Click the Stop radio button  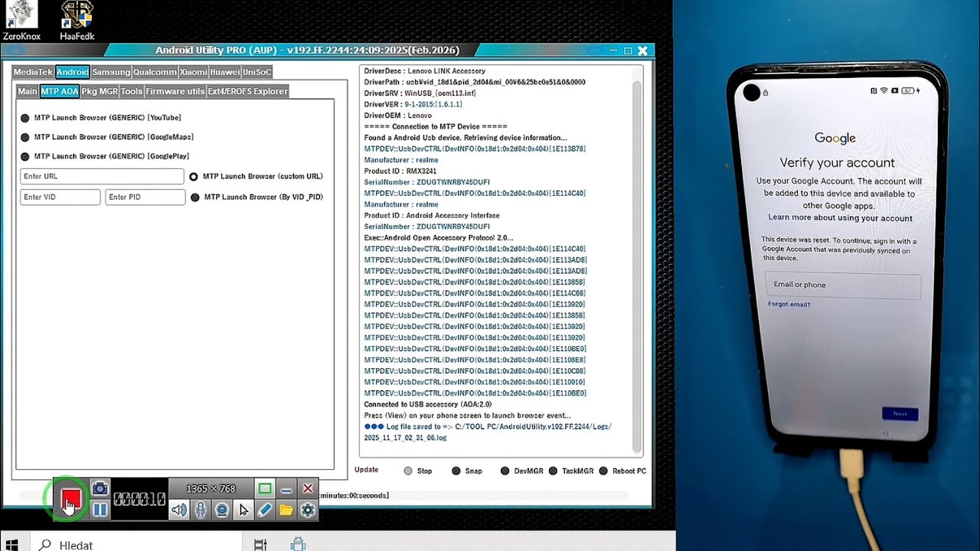(408, 471)
